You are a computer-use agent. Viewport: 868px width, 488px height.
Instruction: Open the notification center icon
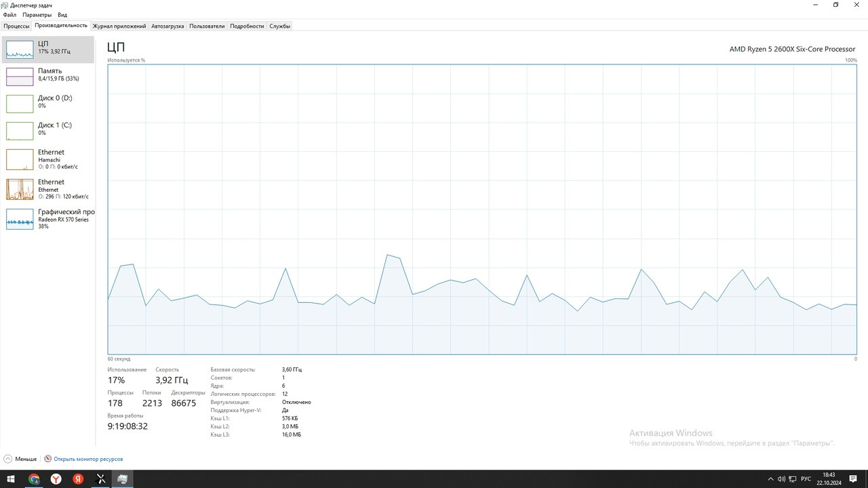point(854,479)
